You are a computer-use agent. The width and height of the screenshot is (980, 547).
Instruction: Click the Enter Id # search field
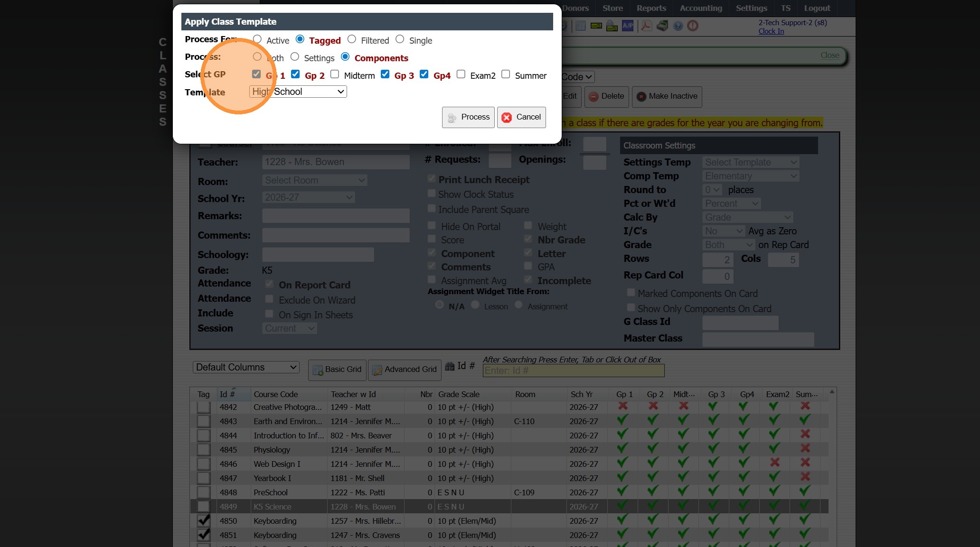coord(573,371)
